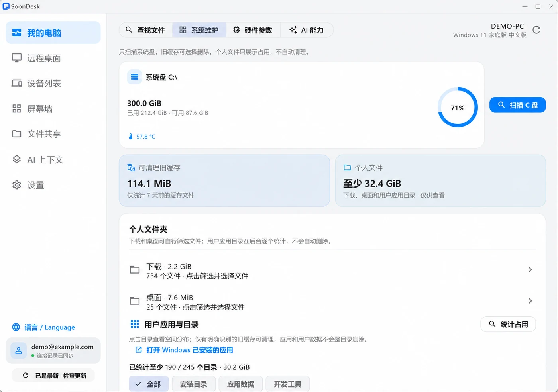Open the 个人文件 card
This screenshot has height=392, width=558.
440,180
